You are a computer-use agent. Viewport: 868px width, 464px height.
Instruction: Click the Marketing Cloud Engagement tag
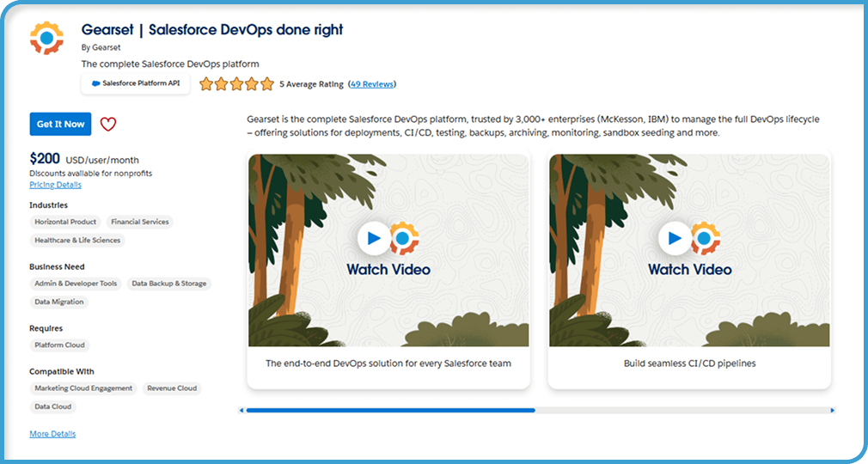pyautogui.click(x=83, y=388)
